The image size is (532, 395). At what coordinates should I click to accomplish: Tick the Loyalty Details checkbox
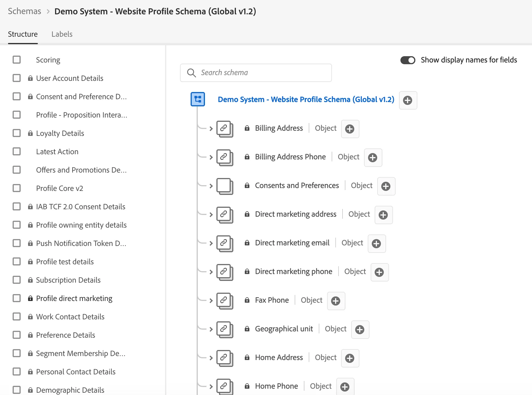[x=17, y=133]
